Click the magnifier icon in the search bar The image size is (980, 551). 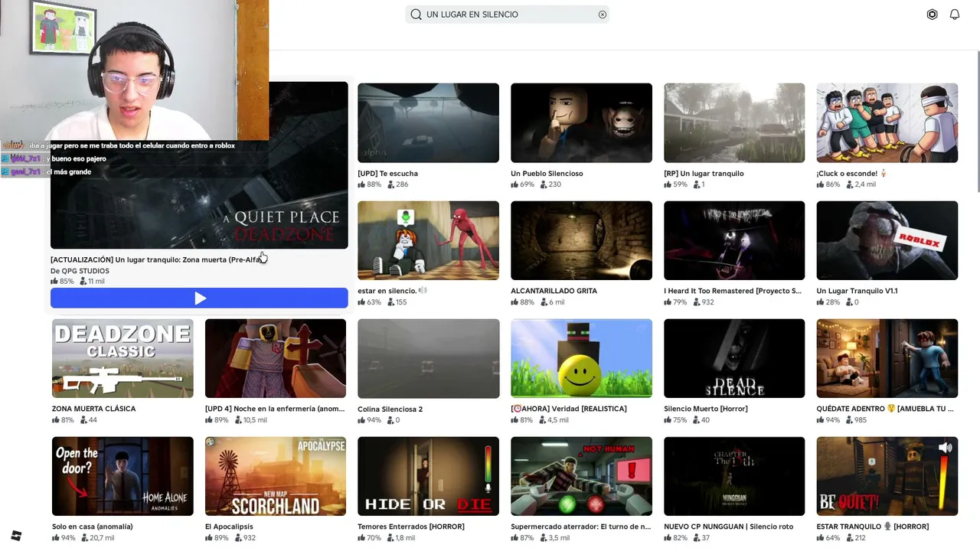click(x=416, y=15)
